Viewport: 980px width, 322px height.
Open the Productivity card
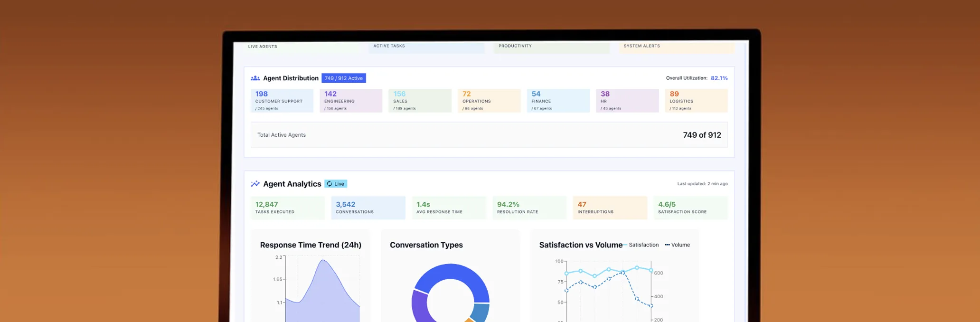(551, 47)
